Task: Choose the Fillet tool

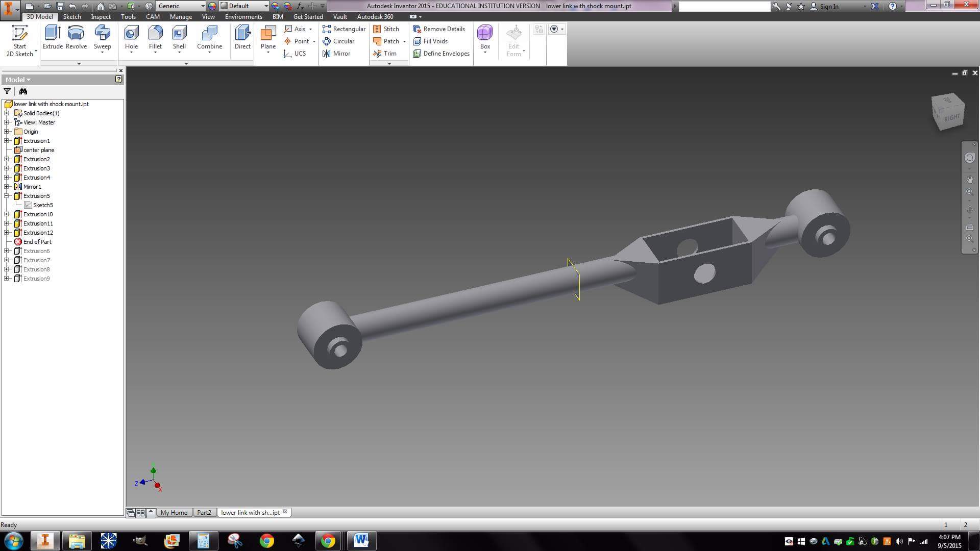Action: (x=155, y=37)
